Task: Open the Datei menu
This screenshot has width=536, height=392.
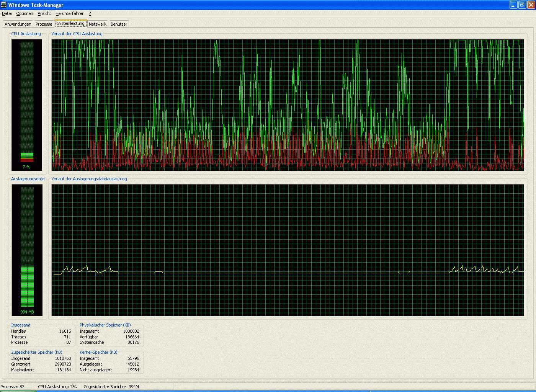Action: coord(7,13)
